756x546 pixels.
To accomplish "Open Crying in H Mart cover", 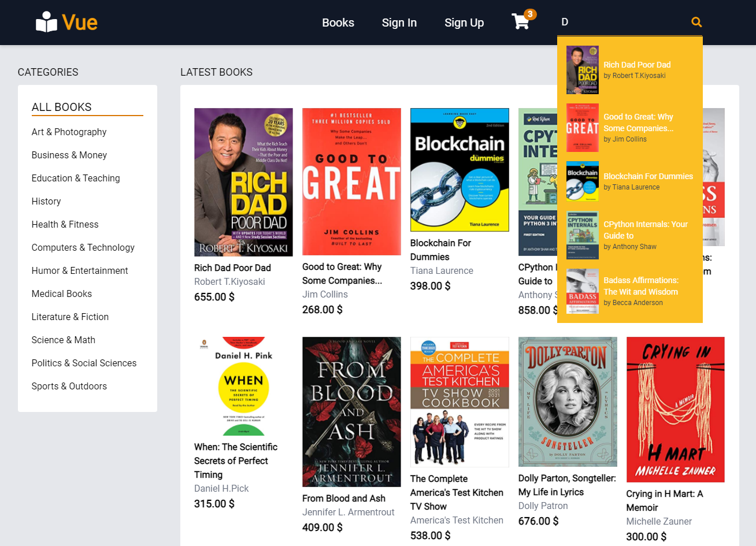I will tap(676, 410).
